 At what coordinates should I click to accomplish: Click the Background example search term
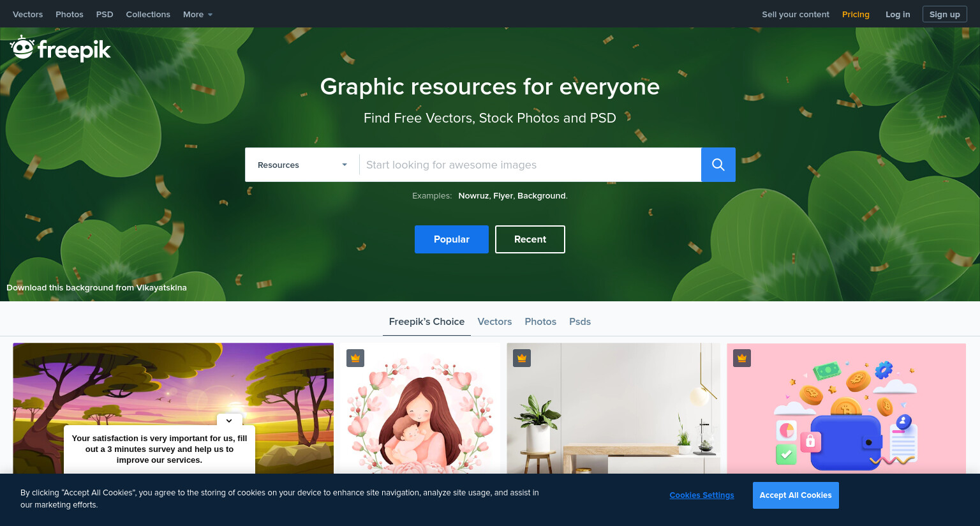tap(541, 196)
